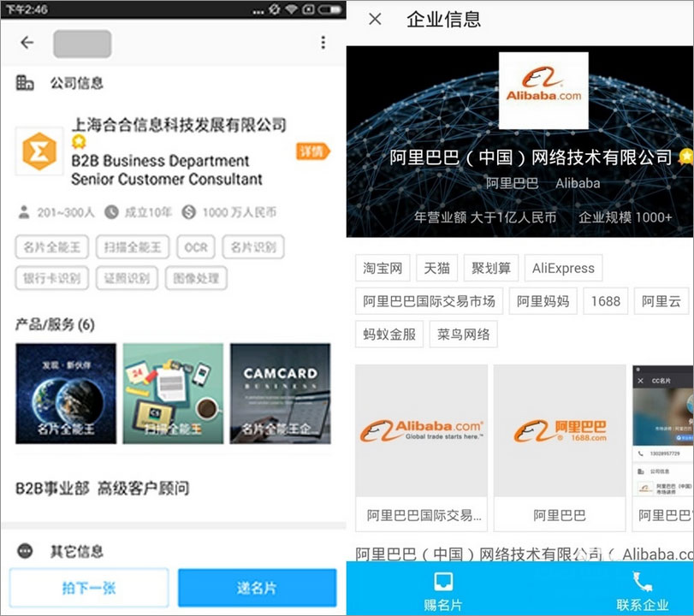
Task: Select the 菜鸟网络 tag
Action: pyautogui.click(x=464, y=335)
